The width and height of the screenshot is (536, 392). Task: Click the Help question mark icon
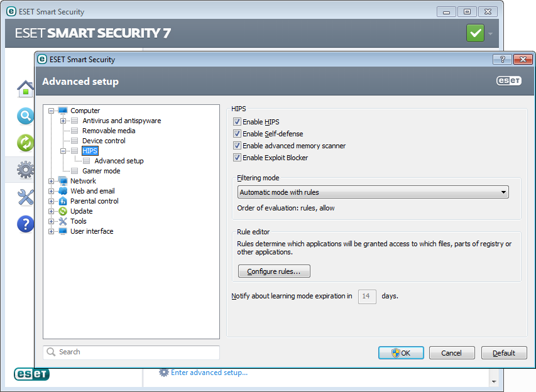pos(25,224)
